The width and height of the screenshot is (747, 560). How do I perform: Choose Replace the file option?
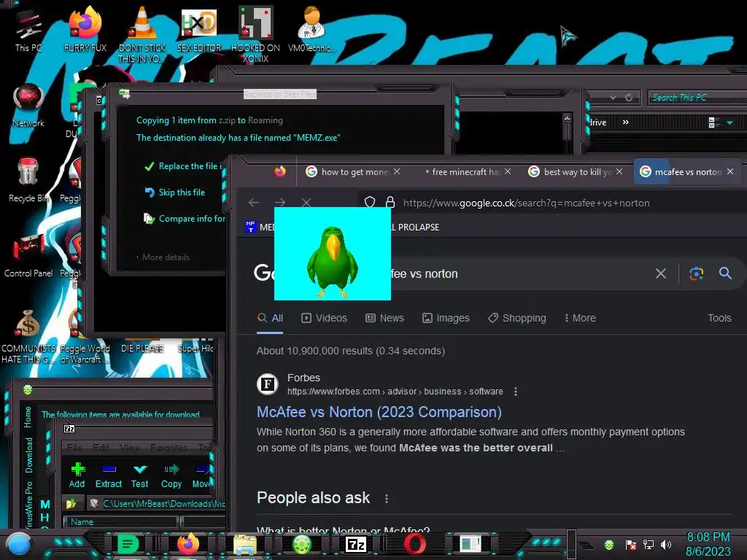tap(183, 166)
